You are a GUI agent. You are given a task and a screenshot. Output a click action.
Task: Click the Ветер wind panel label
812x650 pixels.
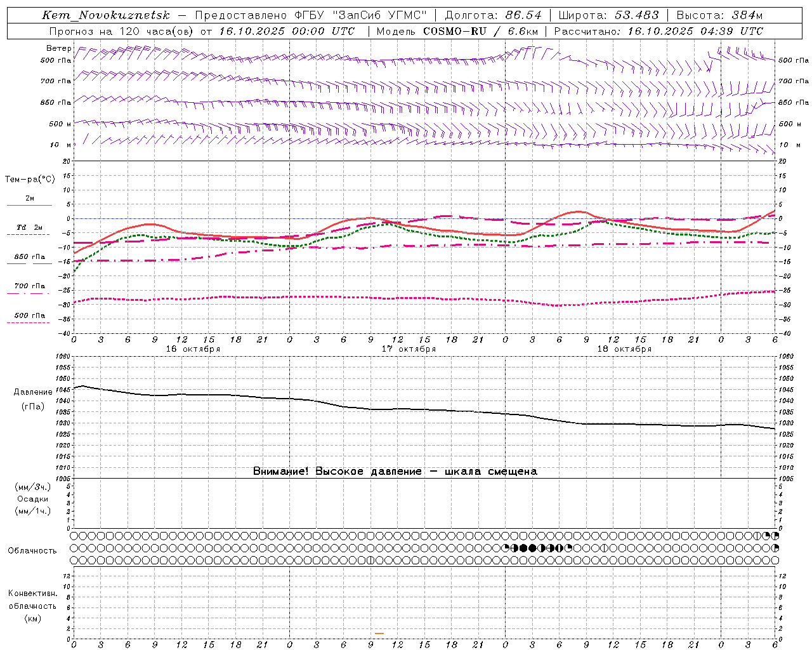click(59, 48)
